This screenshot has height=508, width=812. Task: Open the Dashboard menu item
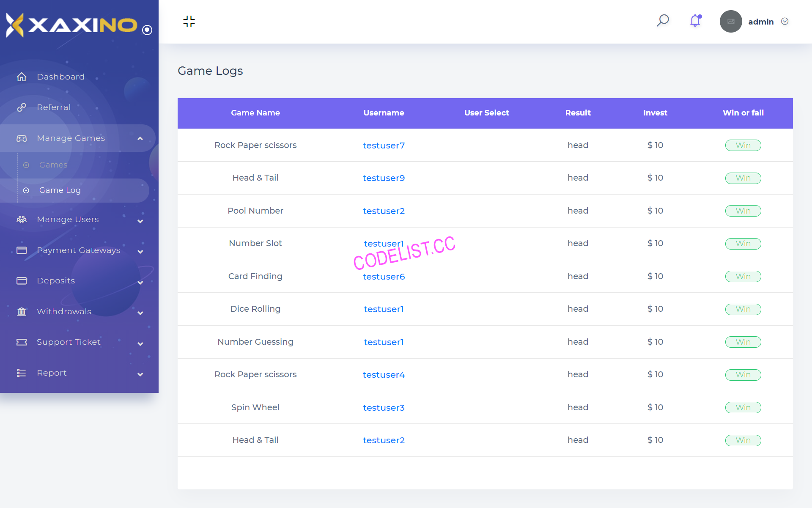pos(60,77)
